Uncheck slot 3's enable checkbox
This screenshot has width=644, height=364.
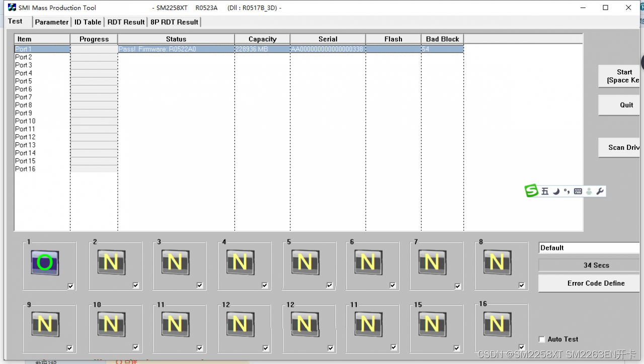point(200,286)
